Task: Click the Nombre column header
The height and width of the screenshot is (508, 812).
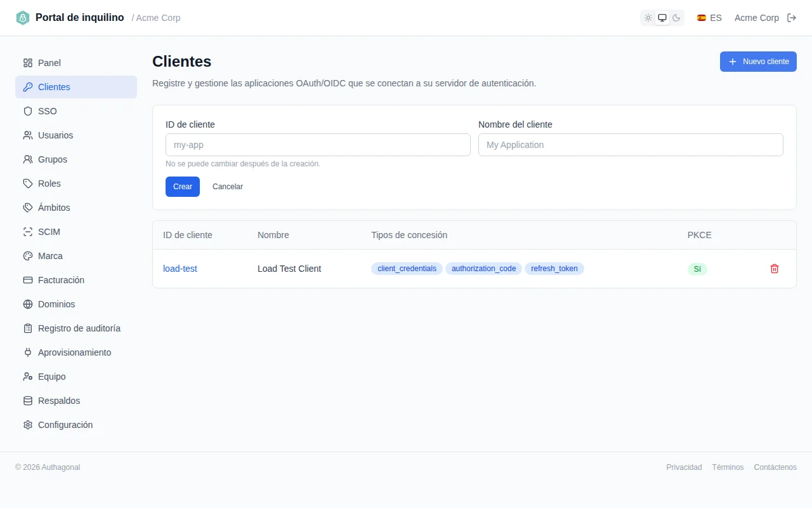Action: (x=273, y=235)
